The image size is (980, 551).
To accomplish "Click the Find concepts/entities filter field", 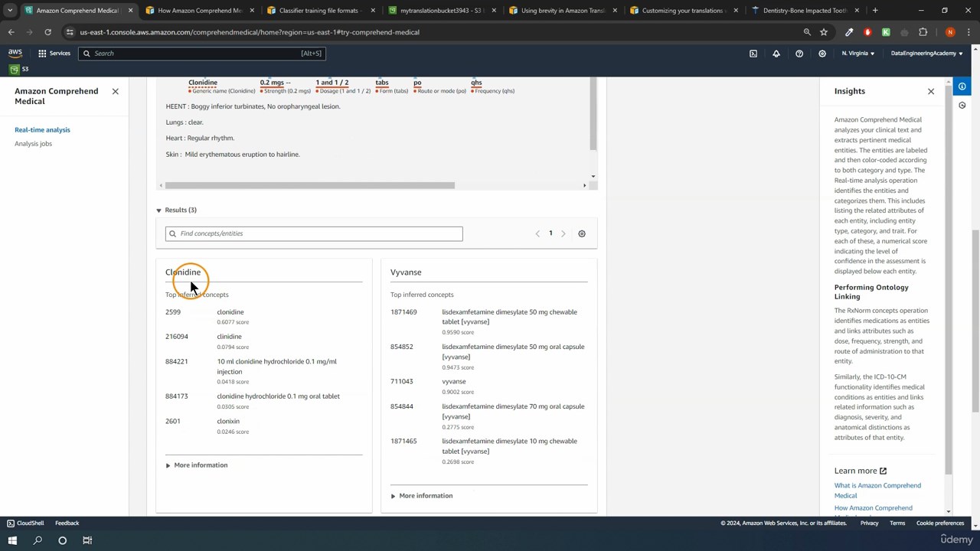I will click(314, 233).
